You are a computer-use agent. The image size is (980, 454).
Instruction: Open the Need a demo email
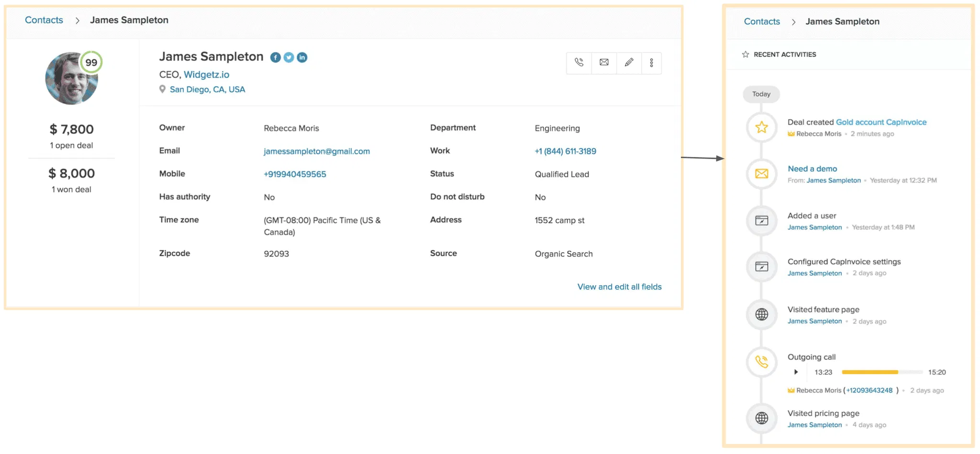pyautogui.click(x=812, y=169)
